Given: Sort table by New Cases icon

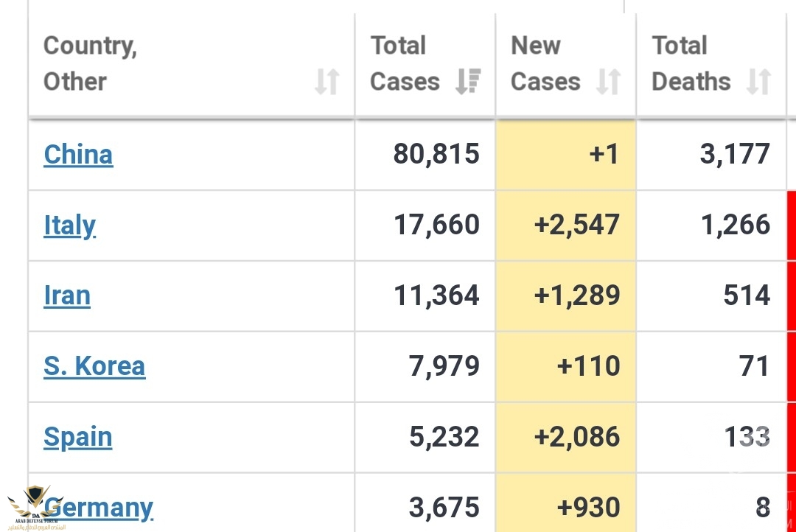Looking at the screenshot, I should point(608,81).
